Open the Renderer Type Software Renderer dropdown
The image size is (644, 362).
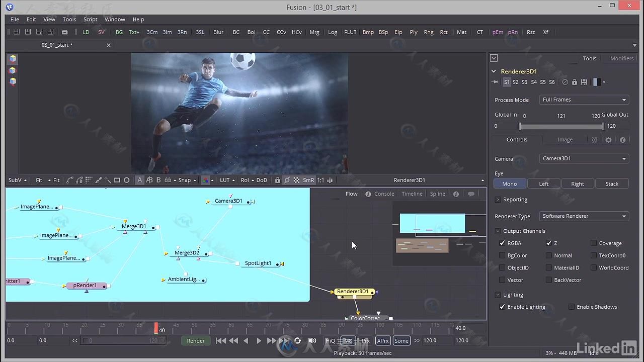click(x=584, y=216)
